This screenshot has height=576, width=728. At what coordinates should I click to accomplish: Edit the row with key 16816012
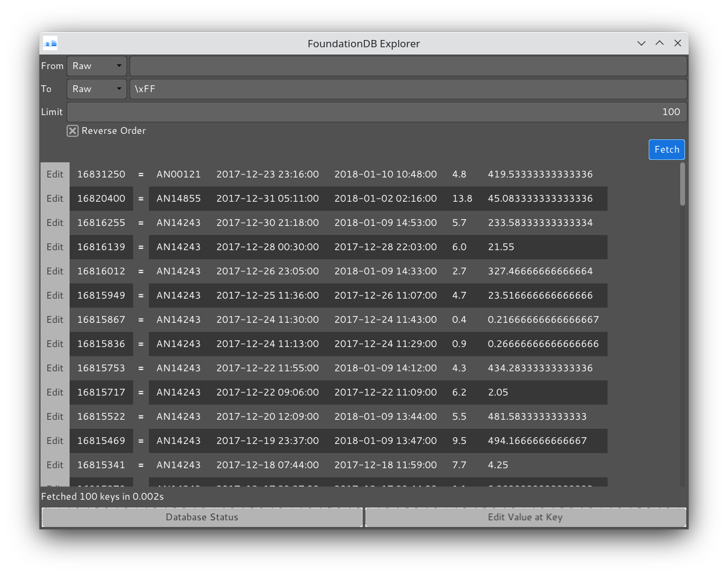55,271
